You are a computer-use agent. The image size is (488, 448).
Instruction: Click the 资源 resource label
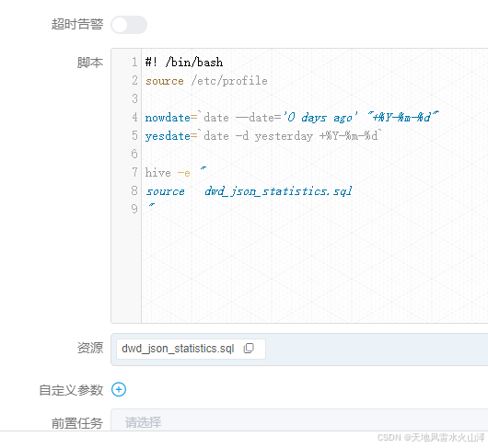(x=90, y=348)
